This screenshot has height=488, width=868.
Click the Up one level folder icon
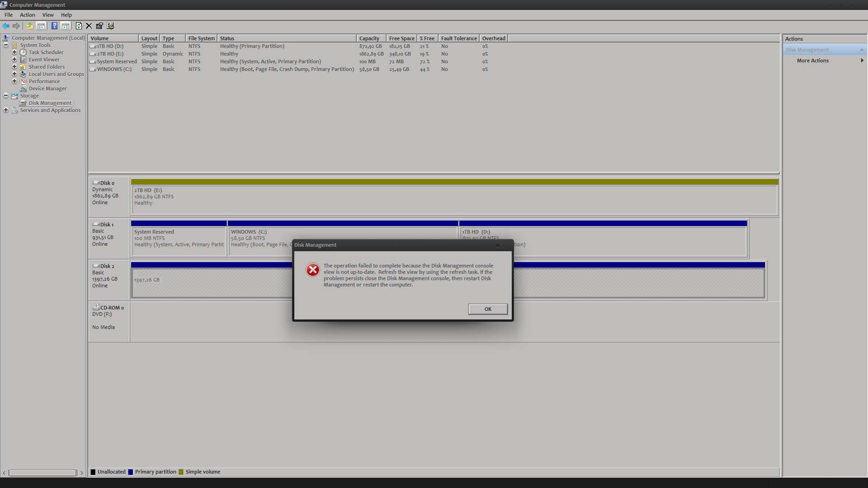30,26
